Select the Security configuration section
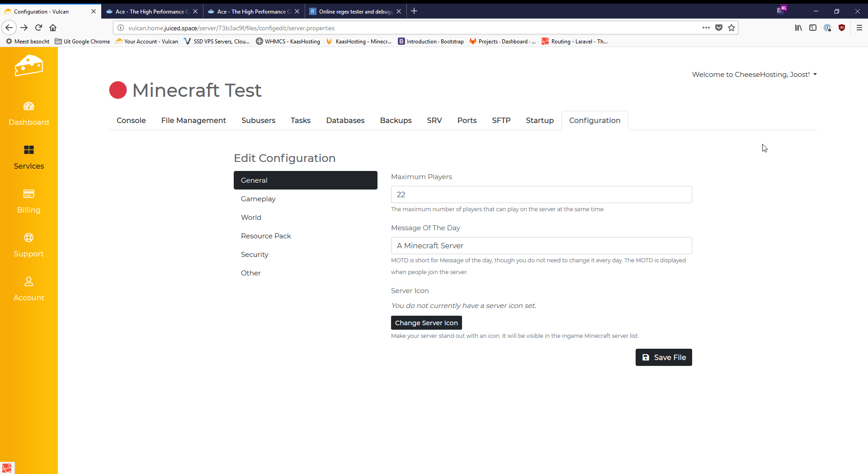Screen dimensions: 868x474 [x=255, y=255]
